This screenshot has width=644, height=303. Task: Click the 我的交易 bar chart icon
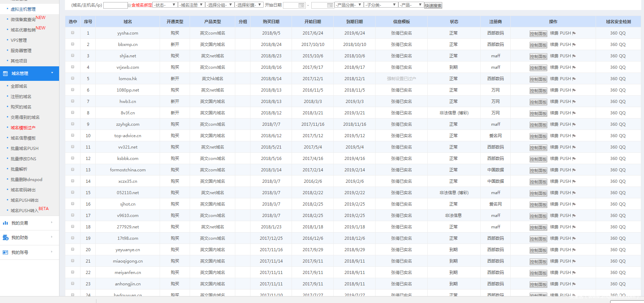point(6,223)
